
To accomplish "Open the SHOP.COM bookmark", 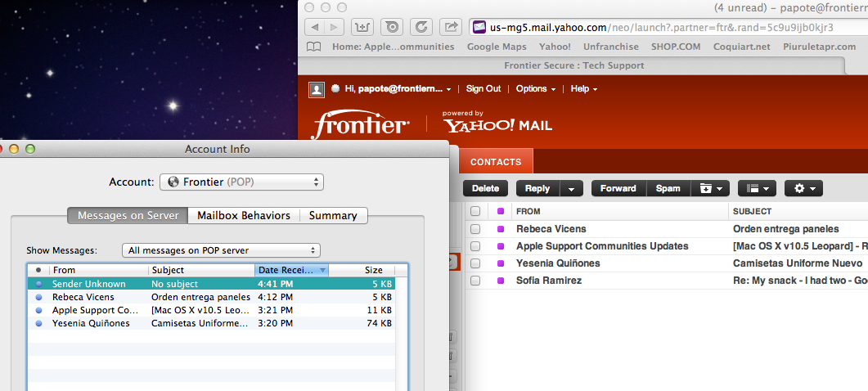I will pyautogui.click(x=676, y=47).
